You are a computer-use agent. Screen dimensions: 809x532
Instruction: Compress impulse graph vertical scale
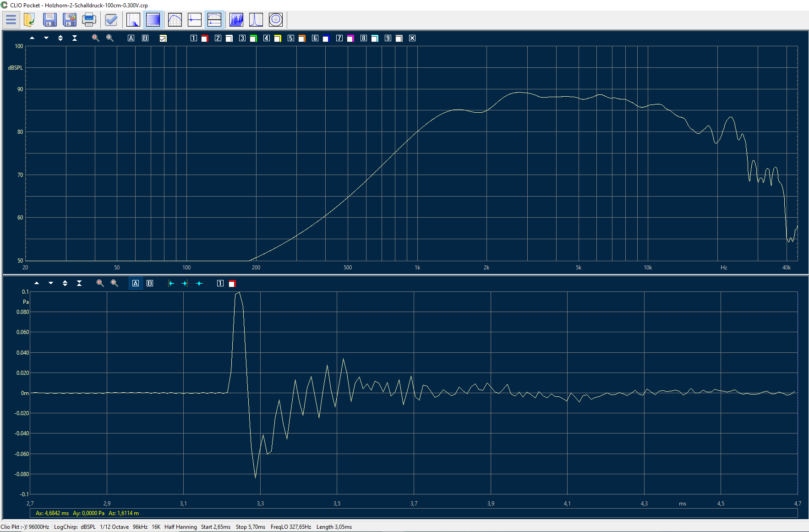(79, 283)
